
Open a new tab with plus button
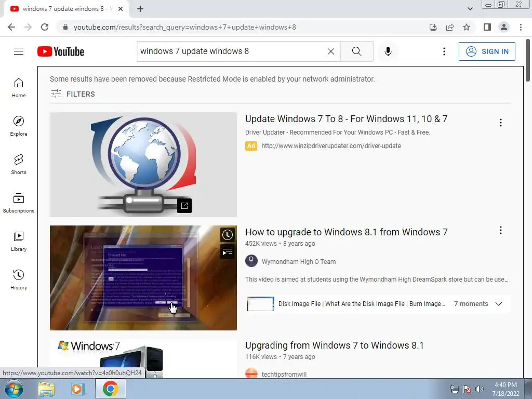140,9
